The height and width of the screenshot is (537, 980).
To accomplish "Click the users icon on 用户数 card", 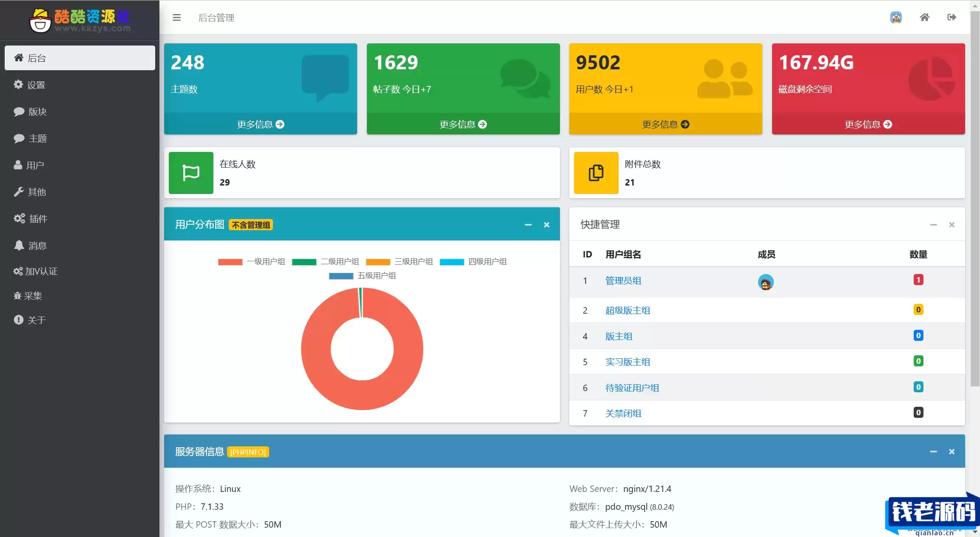I will 725,79.
